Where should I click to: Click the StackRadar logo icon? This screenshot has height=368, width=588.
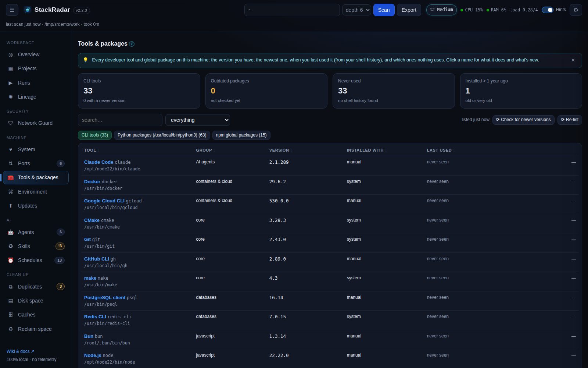click(x=27, y=10)
